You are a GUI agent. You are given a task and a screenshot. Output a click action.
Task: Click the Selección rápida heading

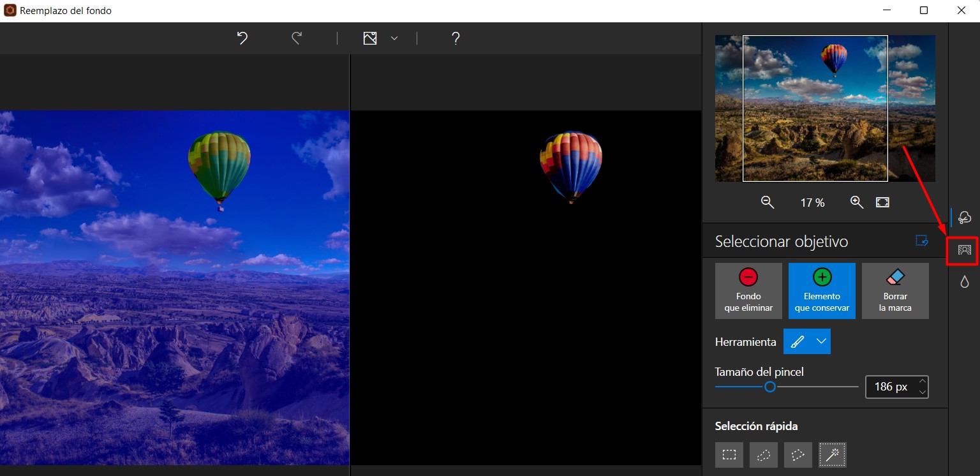[757, 426]
